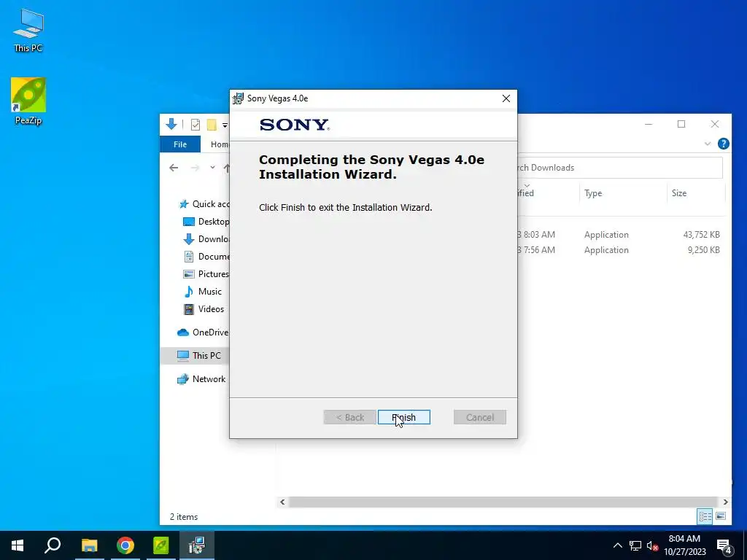747x560 pixels.
Task: Select OneDrive in the navigation pane
Action: tap(203, 332)
